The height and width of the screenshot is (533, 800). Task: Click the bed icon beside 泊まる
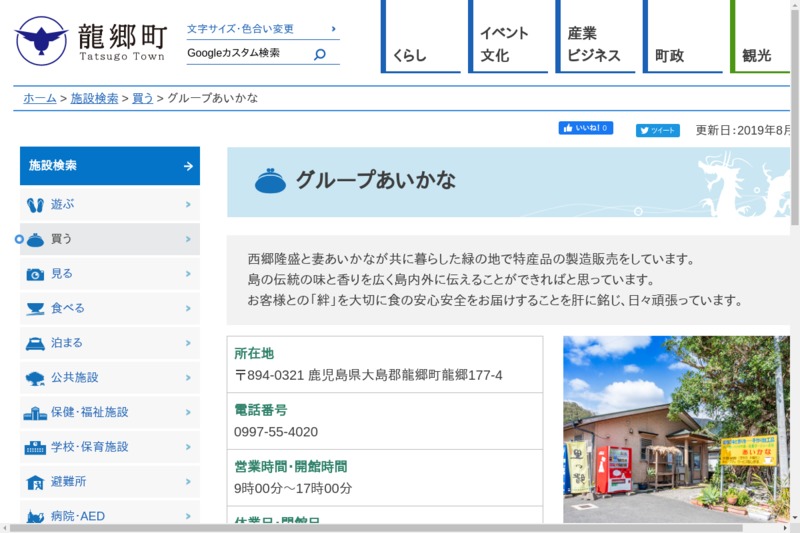(35, 343)
